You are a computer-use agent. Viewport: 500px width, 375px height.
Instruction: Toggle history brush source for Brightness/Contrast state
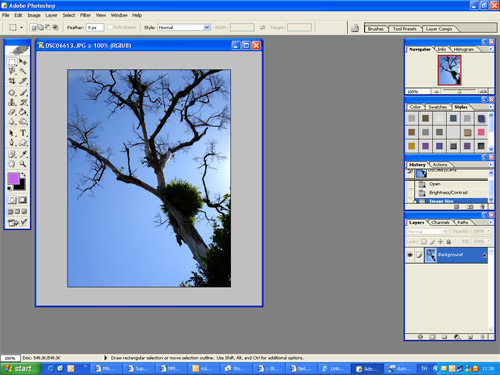[410, 193]
